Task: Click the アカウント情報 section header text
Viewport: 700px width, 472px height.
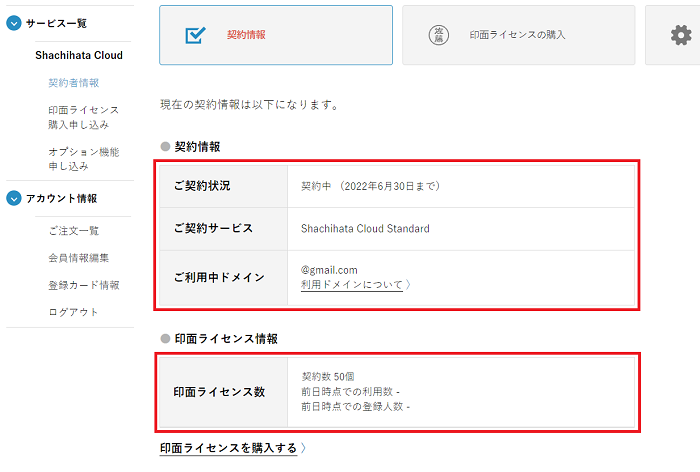Action: 61,198
